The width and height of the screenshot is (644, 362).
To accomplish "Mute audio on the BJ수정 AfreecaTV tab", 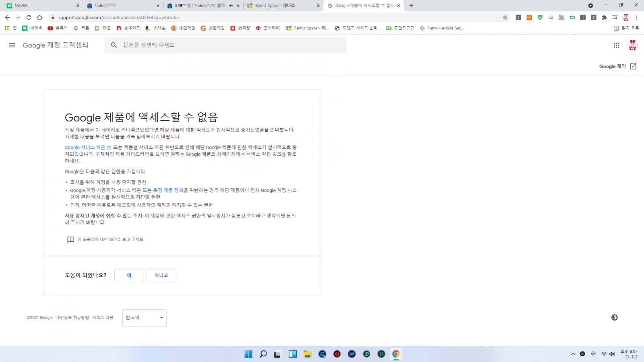I will (231, 6).
